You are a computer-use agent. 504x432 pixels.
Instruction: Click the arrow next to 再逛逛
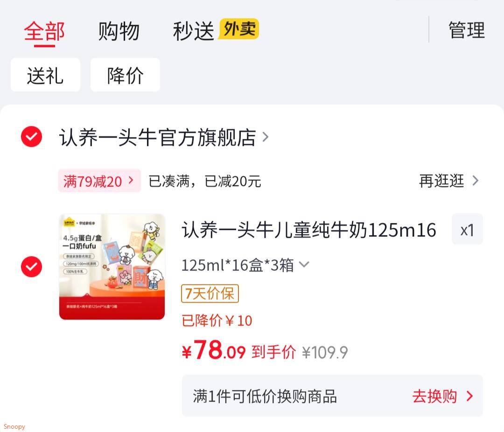coord(476,181)
